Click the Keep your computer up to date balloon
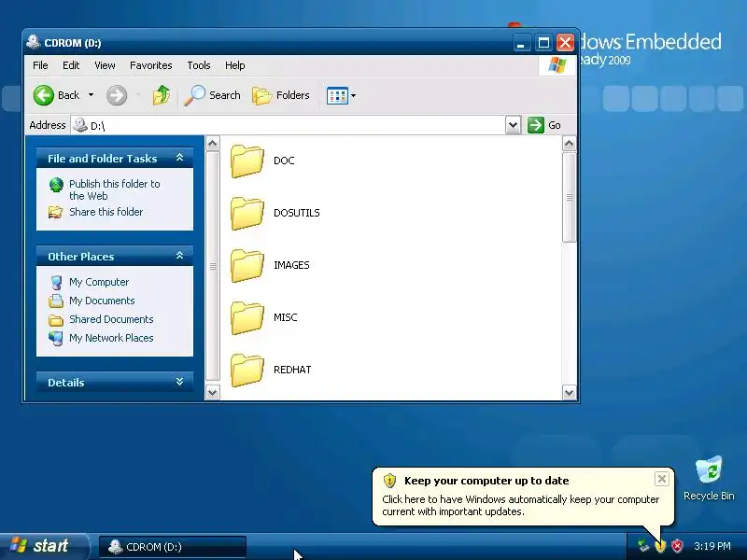Image resolution: width=747 pixels, height=560 pixels. (523, 496)
